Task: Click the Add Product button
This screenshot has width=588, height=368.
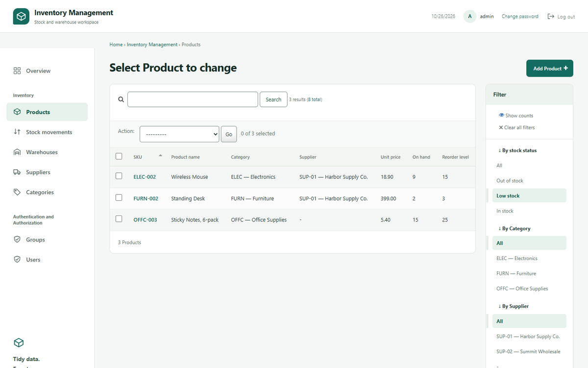Action: 550,68
